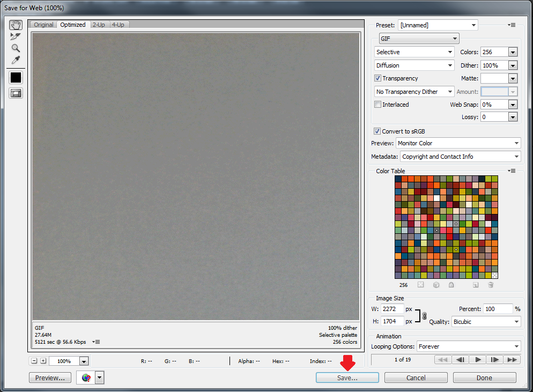The image size is (533, 392).
Task: Expand the Web Snap dropdown arrow
Action: [x=513, y=105]
